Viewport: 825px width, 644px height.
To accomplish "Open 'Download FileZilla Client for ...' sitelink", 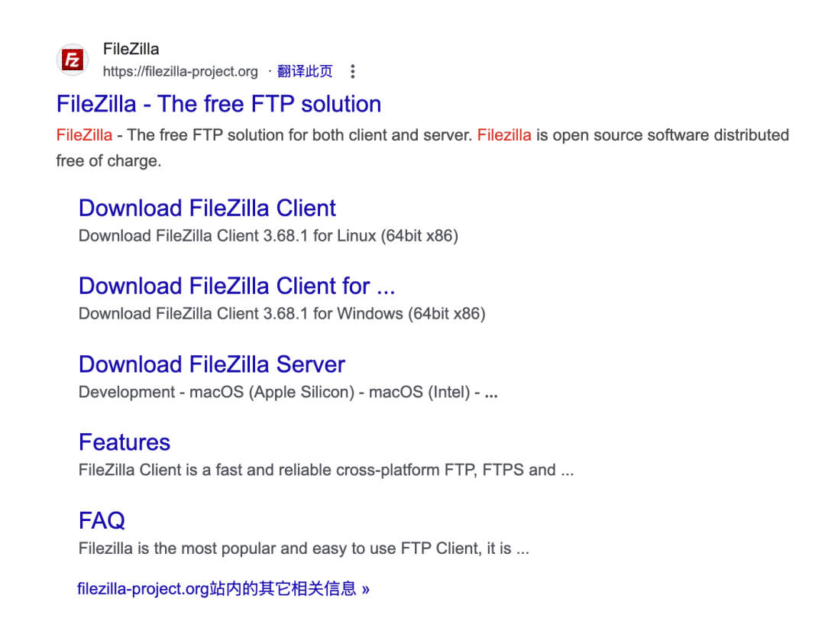I will click(x=237, y=286).
